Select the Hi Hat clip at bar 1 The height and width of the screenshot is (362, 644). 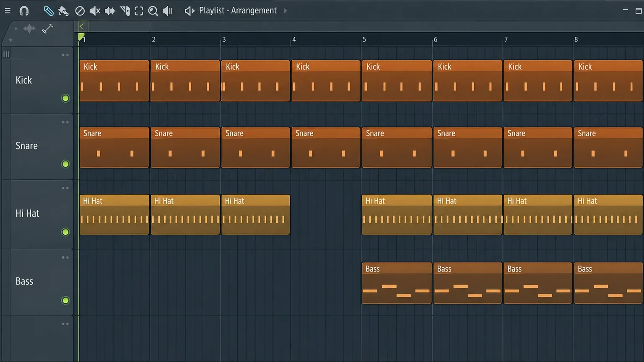coord(114,215)
